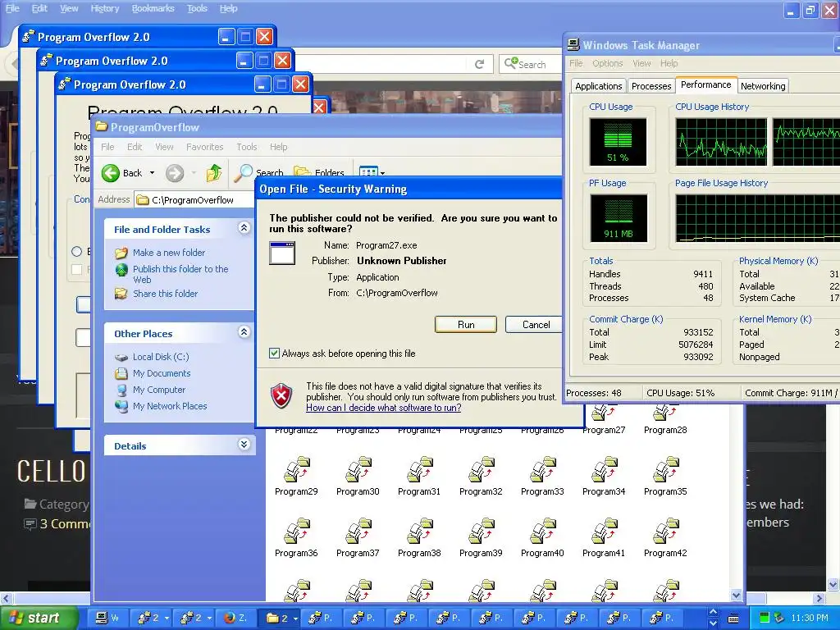Select the Program31 file icon
The height and width of the screenshot is (630, 840).
(x=419, y=470)
